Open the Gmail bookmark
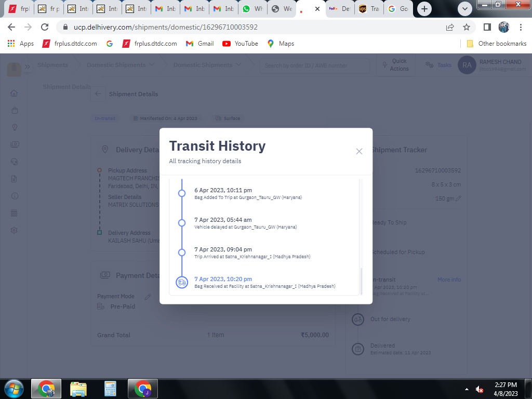 click(200, 44)
